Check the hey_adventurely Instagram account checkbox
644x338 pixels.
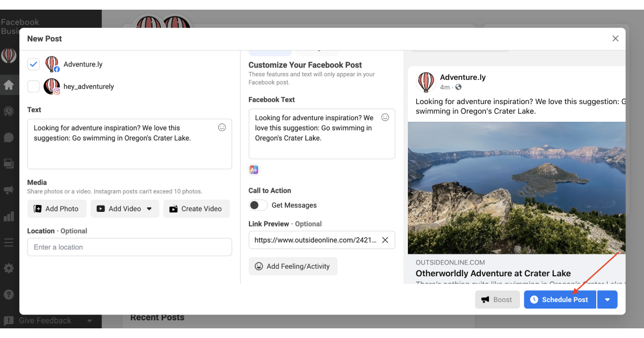coord(34,86)
